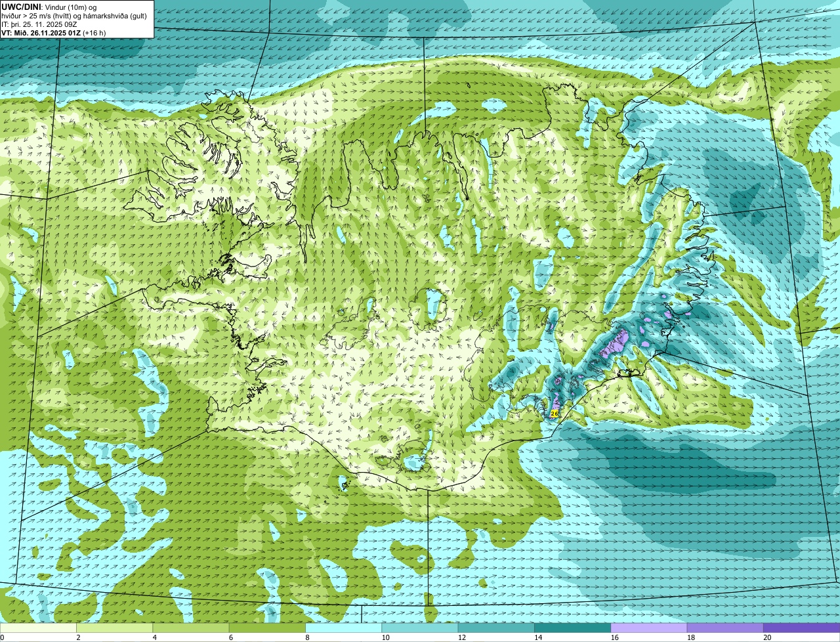Select the 18–20 purple color bar segment
Viewport: 840px width, 642px height.
pos(725,628)
